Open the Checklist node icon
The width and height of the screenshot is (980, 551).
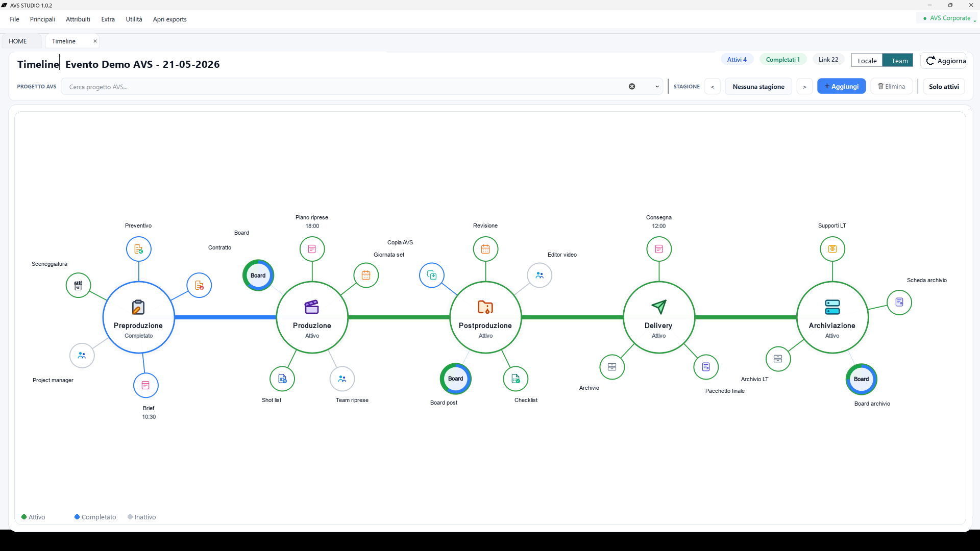coord(516,379)
